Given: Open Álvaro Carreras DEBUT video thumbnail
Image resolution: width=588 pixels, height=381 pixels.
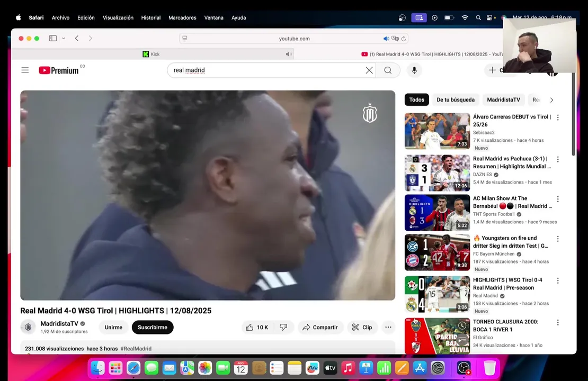Looking at the screenshot, I should (437, 131).
